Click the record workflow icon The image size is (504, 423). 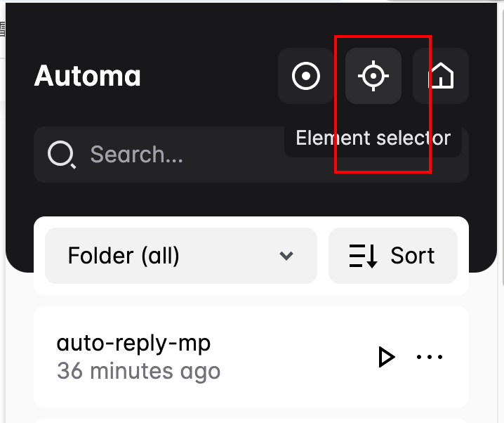[305, 76]
